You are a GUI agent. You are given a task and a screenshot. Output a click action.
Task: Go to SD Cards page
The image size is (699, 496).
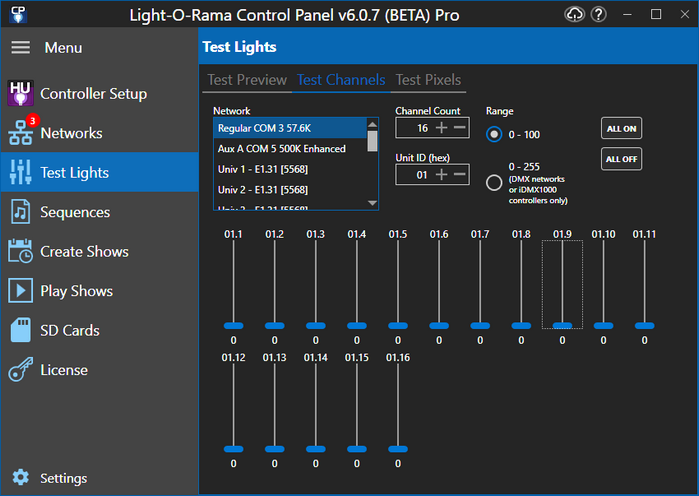click(x=70, y=330)
